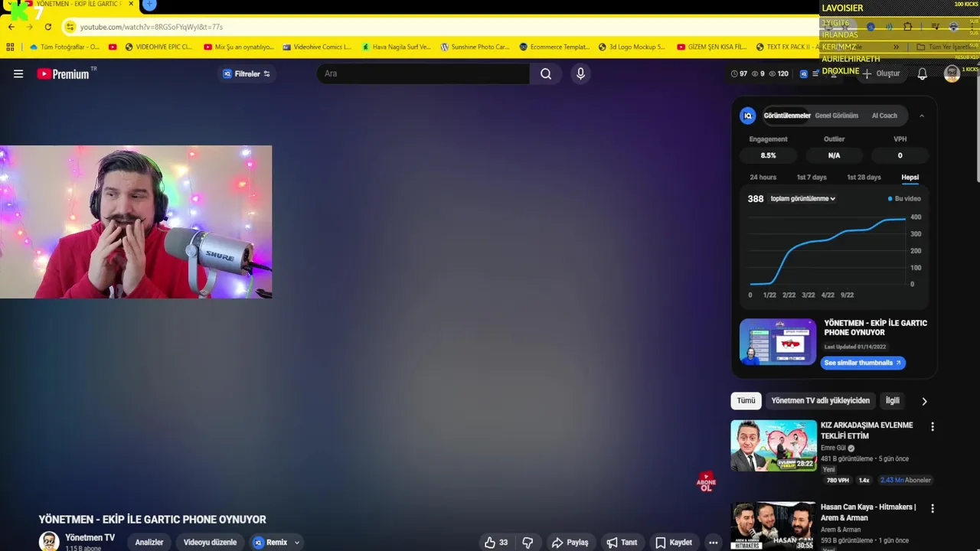The height and width of the screenshot is (551, 980).
Task: Switch to Genel Görünüm tab
Action: (x=836, y=116)
